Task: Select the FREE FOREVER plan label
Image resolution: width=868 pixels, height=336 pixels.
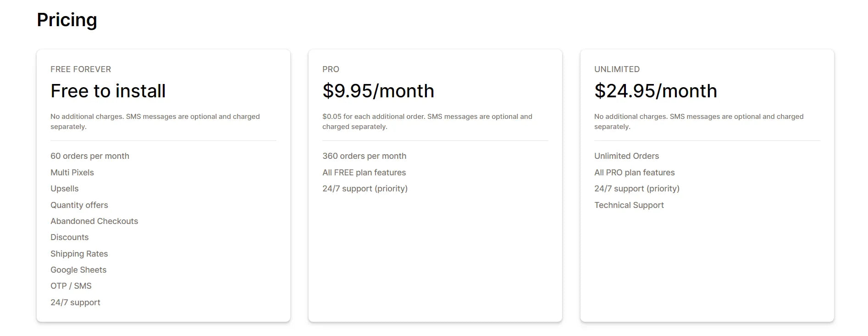Action: (x=81, y=69)
